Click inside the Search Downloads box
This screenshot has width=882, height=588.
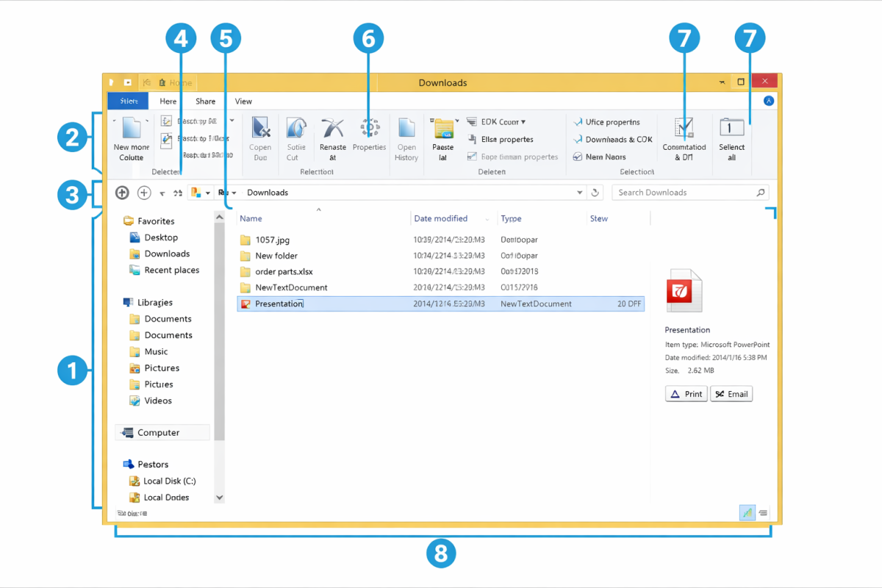point(684,192)
